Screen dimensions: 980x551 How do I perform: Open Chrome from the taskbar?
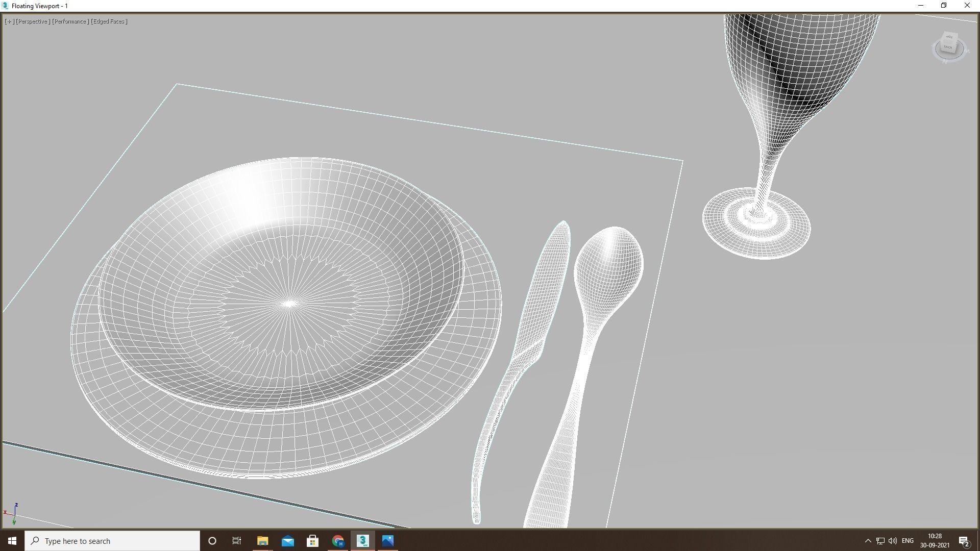coord(337,541)
